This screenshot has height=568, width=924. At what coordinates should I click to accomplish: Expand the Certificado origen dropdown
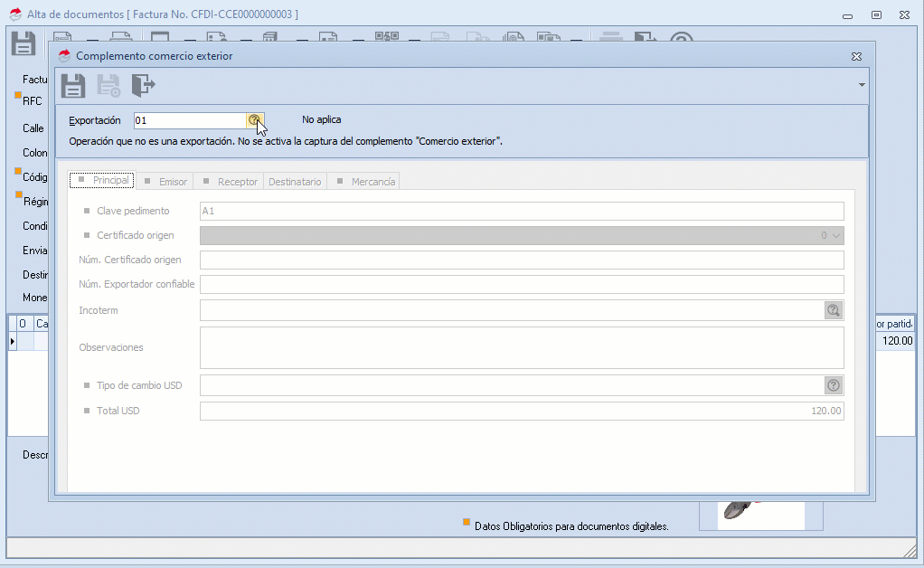(x=835, y=235)
